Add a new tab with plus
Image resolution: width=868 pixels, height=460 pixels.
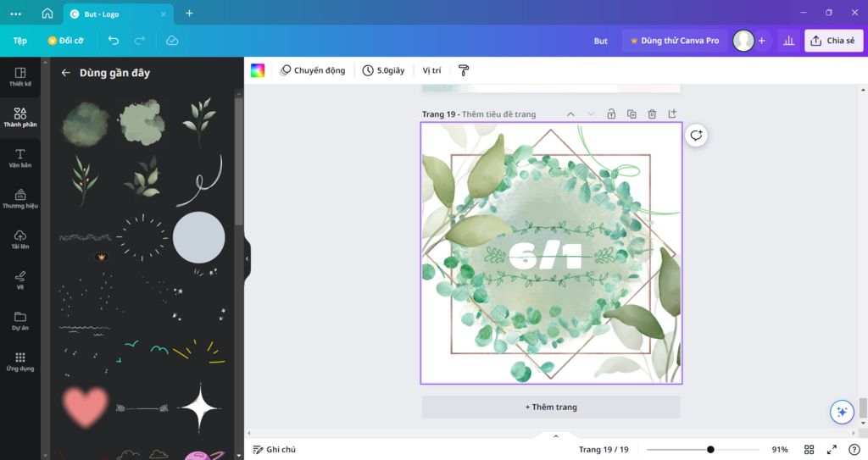pyautogui.click(x=189, y=14)
